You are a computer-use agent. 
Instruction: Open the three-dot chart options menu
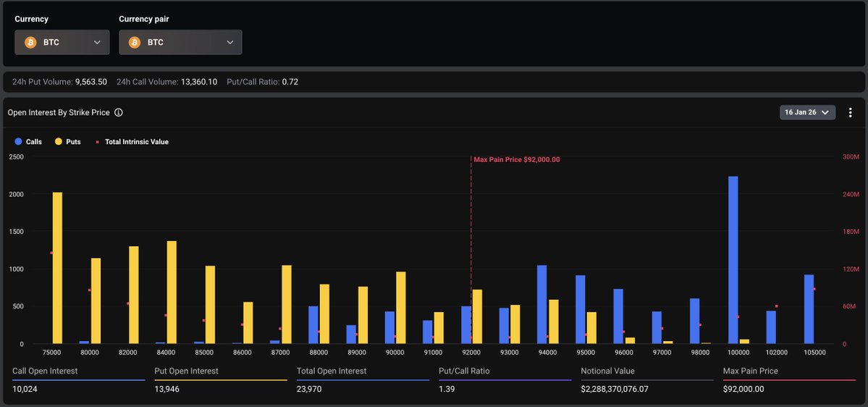tap(850, 112)
